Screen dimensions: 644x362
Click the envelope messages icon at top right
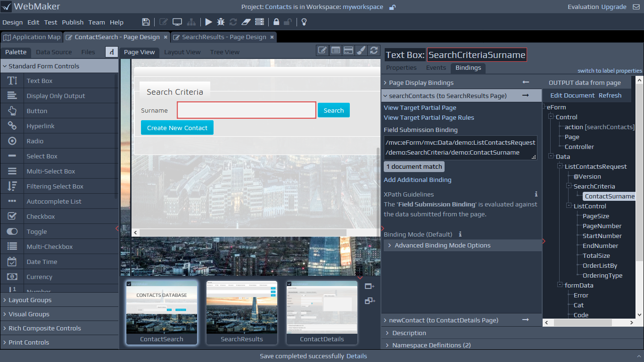[x=636, y=7]
